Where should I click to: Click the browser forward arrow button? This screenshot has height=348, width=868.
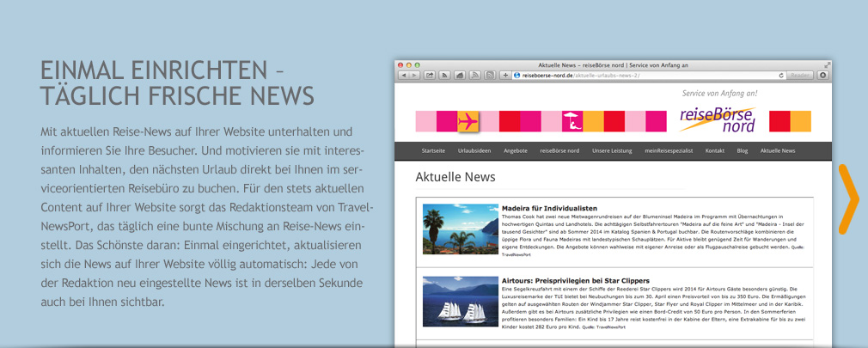pos(415,76)
